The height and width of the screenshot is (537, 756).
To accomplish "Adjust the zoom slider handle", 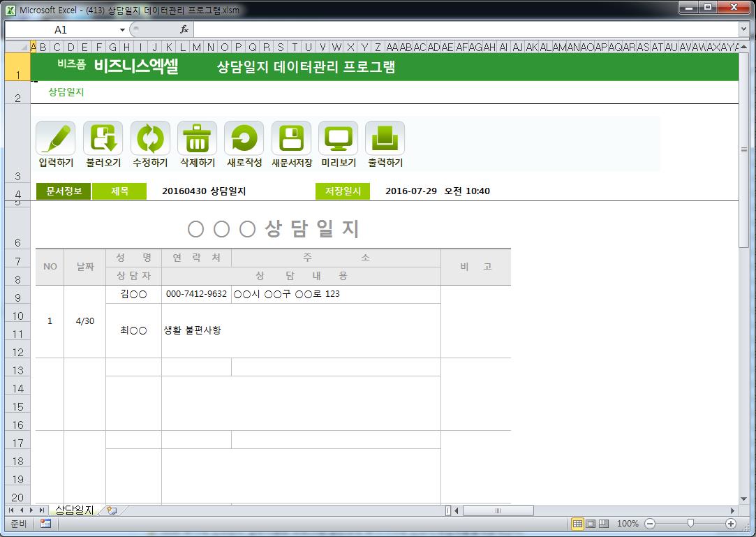I will click(x=690, y=524).
